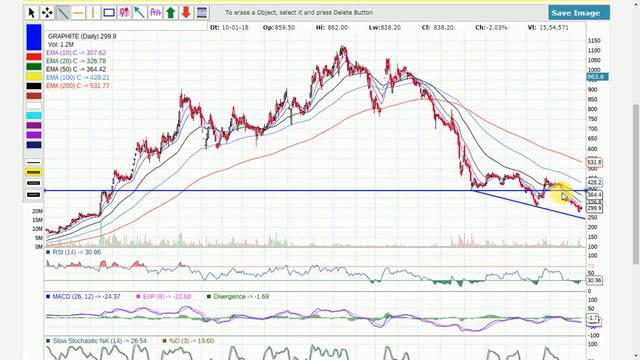
Task: Click the GRAPHITE (Daily) 299.9 title
Action: 82,36
